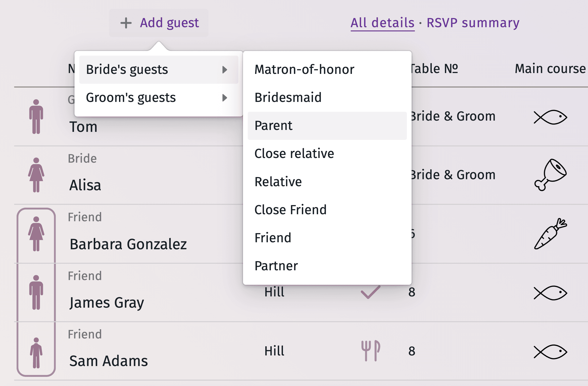The width and height of the screenshot is (588, 386).
Task: Click Tom's groom person icon
Action: [36, 117]
